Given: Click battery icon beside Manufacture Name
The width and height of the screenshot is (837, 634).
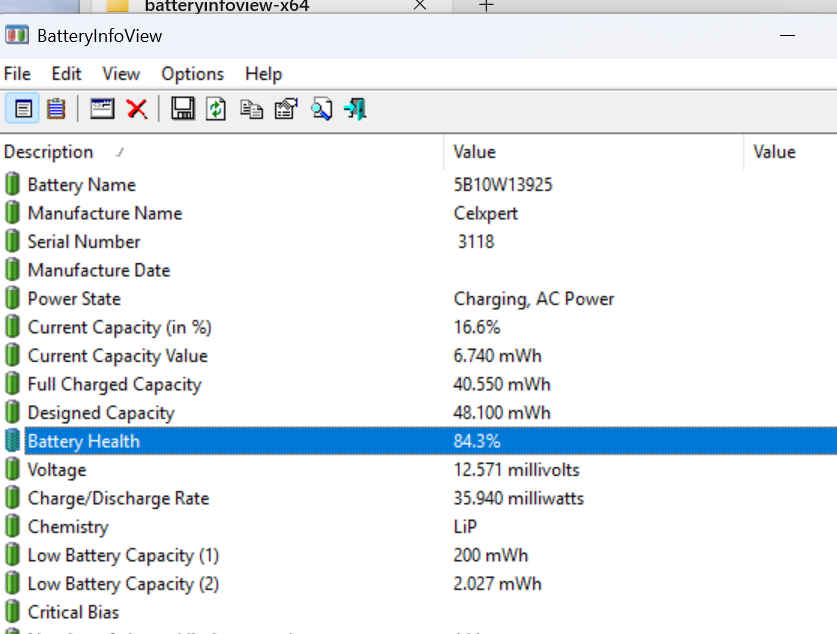Looking at the screenshot, I should pyautogui.click(x=12, y=212).
